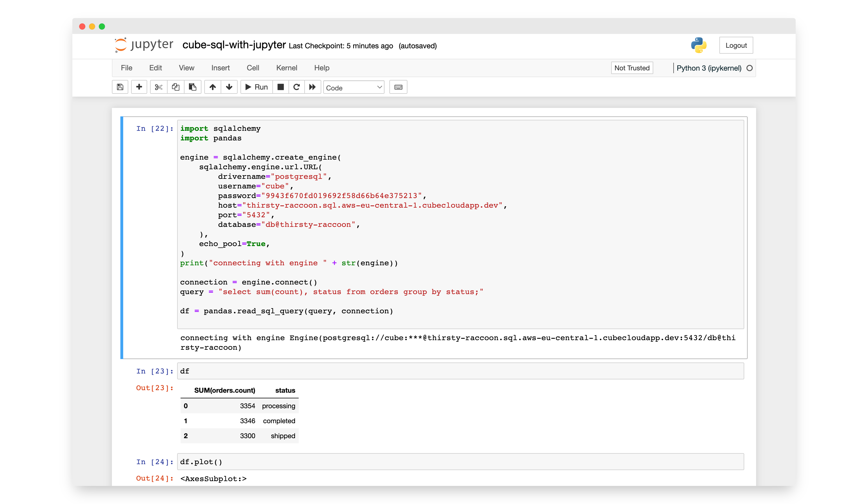Move selected cell up arrow

pyautogui.click(x=212, y=87)
